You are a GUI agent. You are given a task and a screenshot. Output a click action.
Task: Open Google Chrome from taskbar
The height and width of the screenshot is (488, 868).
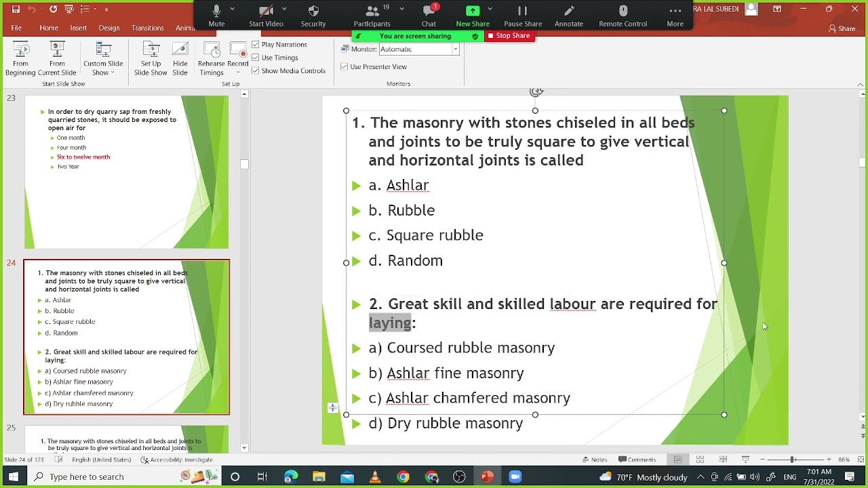click(x=403, y=477)
